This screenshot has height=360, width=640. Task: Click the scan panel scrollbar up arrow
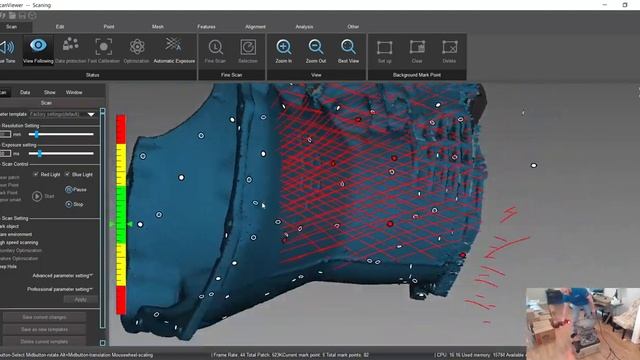(102, 111)
